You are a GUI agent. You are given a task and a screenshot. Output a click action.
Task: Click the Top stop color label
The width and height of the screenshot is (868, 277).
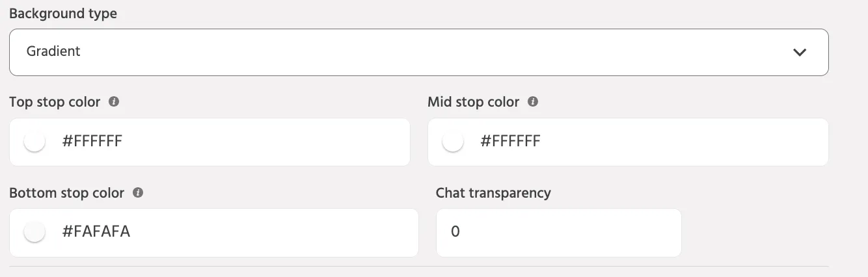point(55,102)
